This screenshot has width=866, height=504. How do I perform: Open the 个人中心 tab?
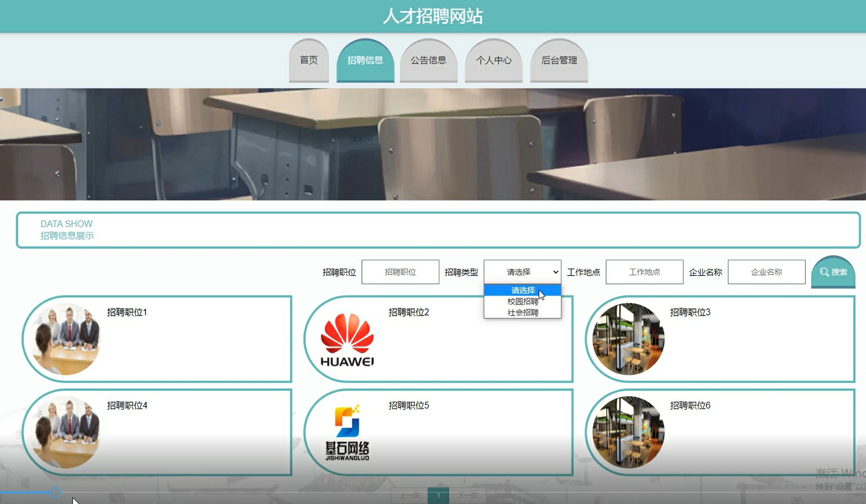[x=494, y=60]
